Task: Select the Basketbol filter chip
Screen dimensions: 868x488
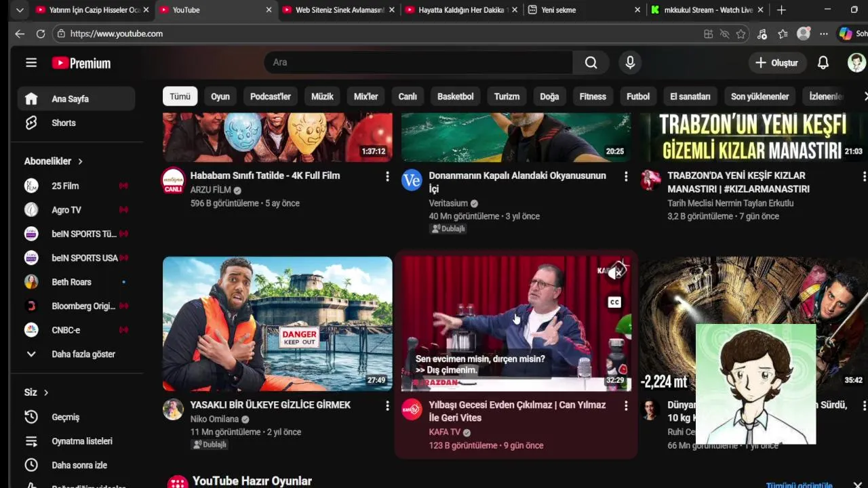Action: 456,96
